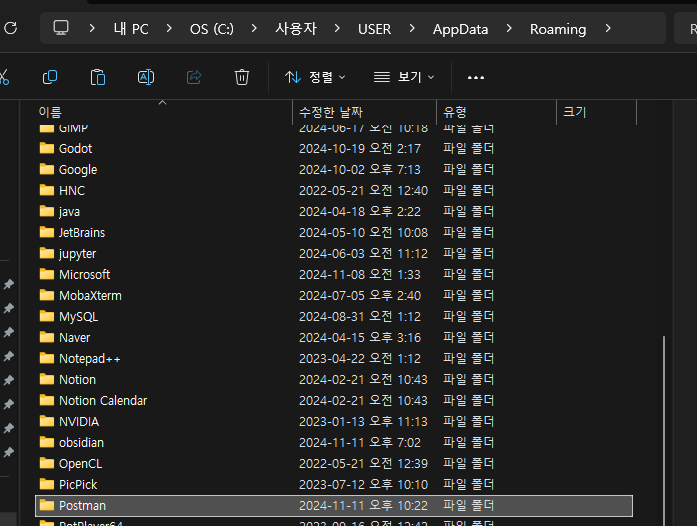Copy the selected item via toolbar
The width and height of the screenshot is (697, 526).
pyautogui.click(x=50, y=77)
